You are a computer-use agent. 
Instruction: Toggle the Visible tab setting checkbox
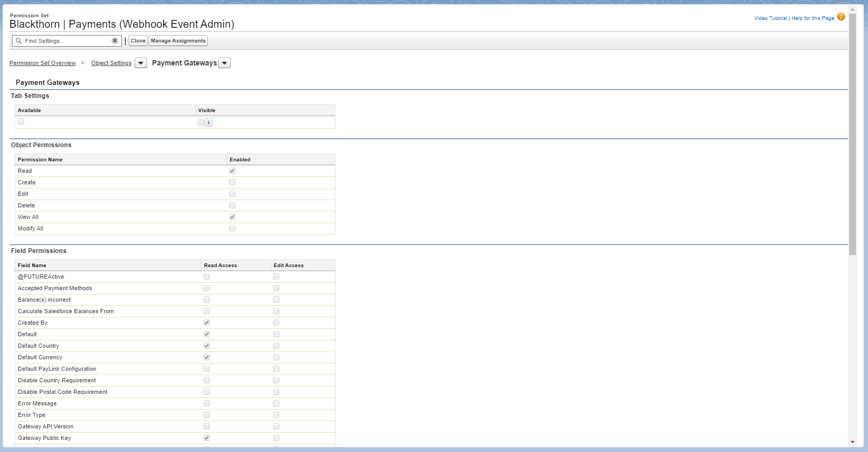coord(201,123)
